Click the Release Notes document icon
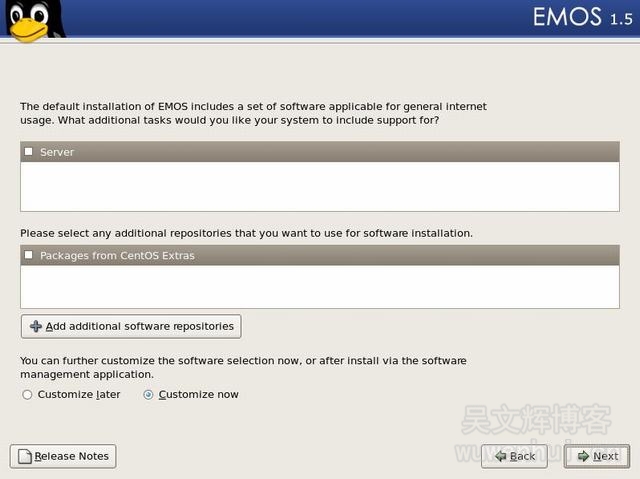 click(24, 456)
